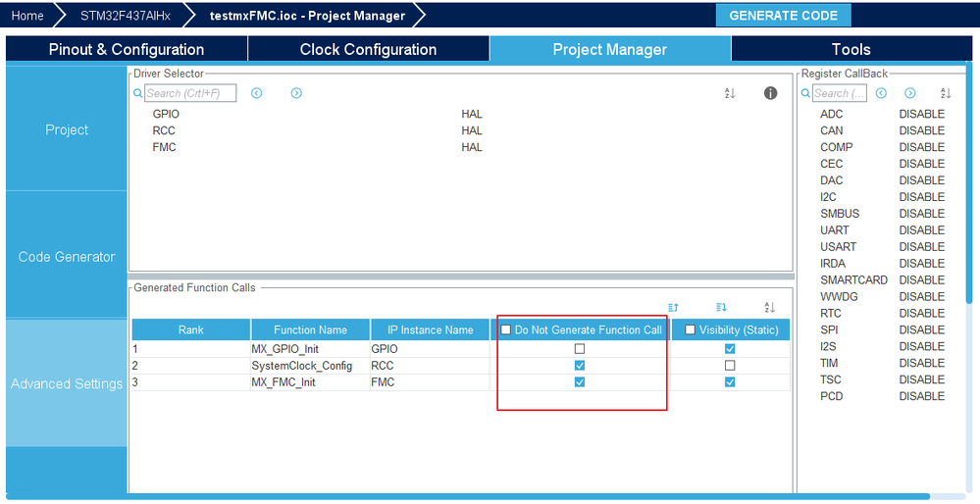The width and height of the screenshot is (980, 504).
Task: Click Driver Selector search magnifier icon
Action: coord(138,93)
